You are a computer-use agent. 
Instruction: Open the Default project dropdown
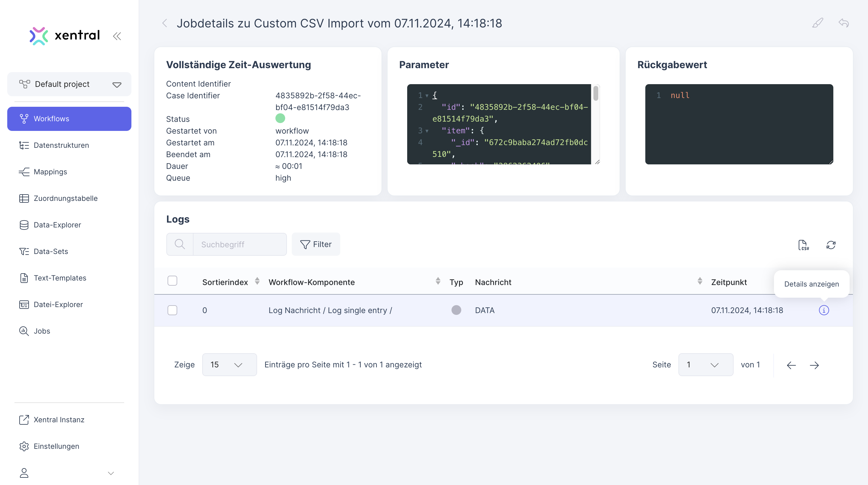click(x=69, y=84)
